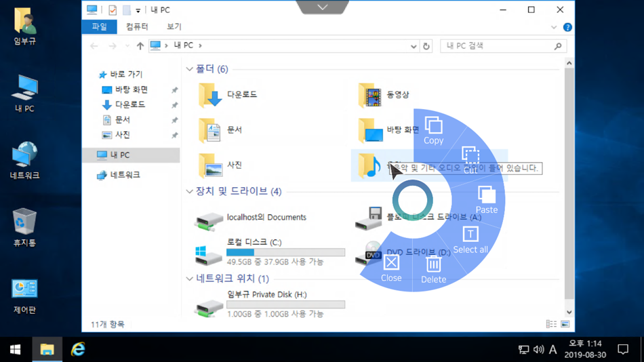Collapse the 장치 및 드라이브 group
The width and height of the screenshot is (644, 362).
coord(189,191)
